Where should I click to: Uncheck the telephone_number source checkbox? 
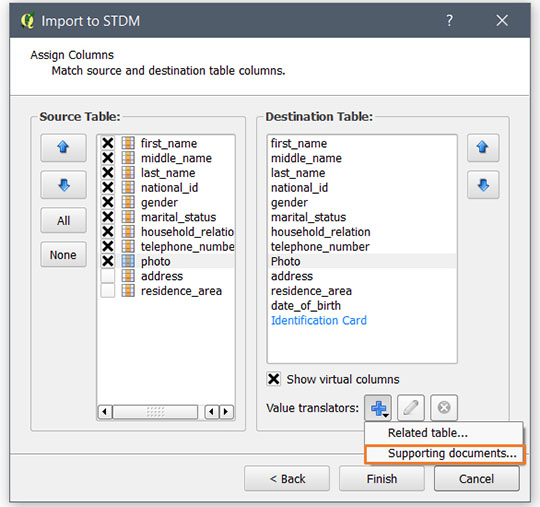(108, 247)
